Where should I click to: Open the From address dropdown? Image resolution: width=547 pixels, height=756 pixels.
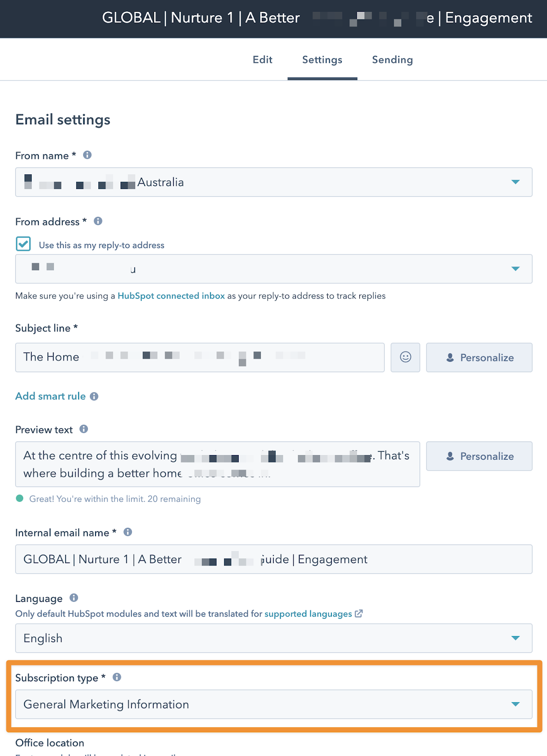pyautogui.click(x=515, y=269)
